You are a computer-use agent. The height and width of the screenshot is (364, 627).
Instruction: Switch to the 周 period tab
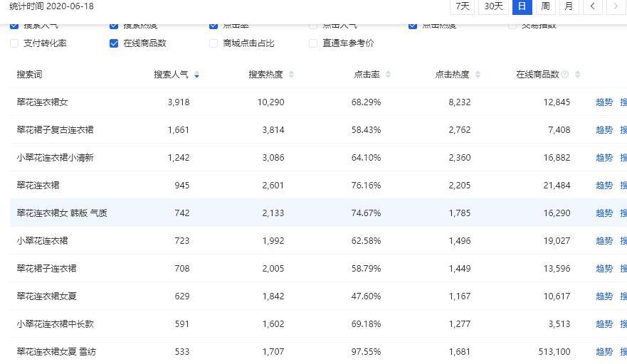[545, 6]
